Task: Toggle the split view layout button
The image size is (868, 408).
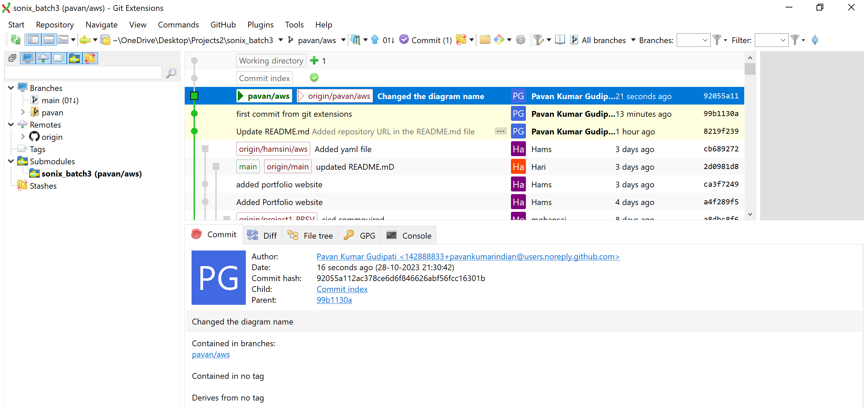Action: point(49,40)
